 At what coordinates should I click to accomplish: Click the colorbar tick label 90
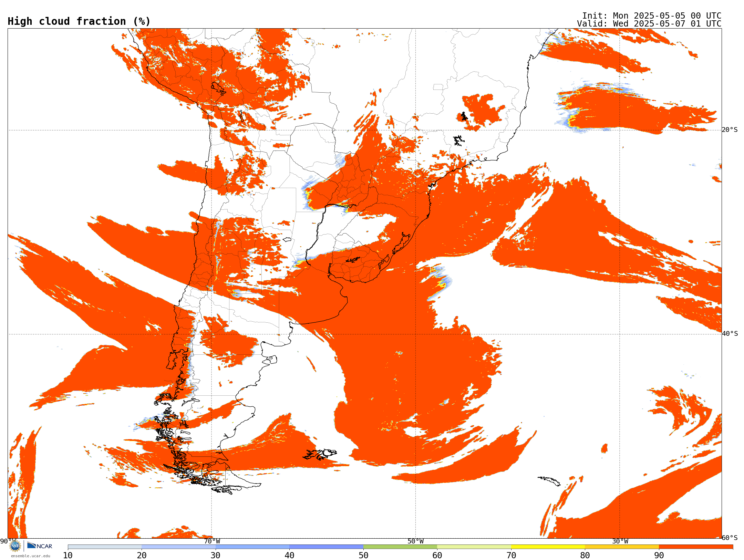coord(659,556)
